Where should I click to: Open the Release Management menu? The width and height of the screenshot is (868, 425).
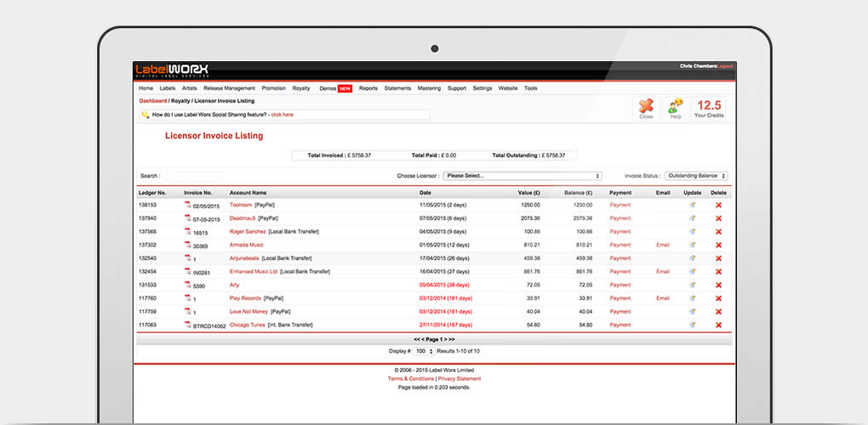(229, 88)
